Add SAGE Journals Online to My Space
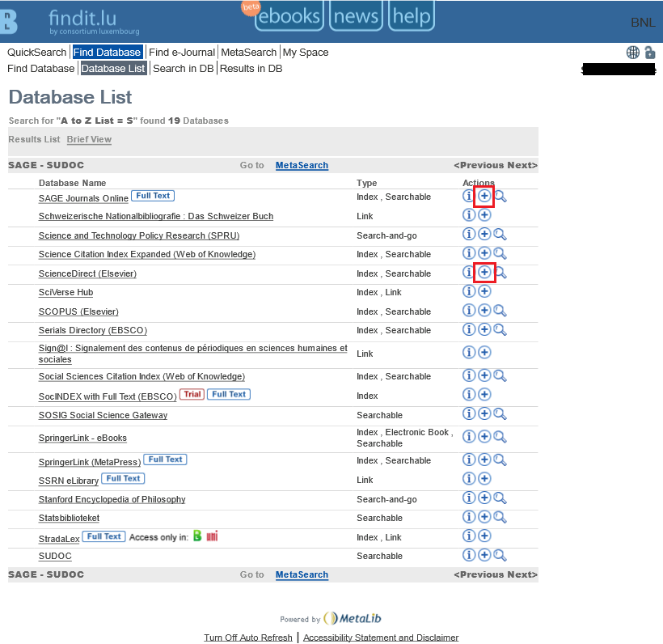 484,196
